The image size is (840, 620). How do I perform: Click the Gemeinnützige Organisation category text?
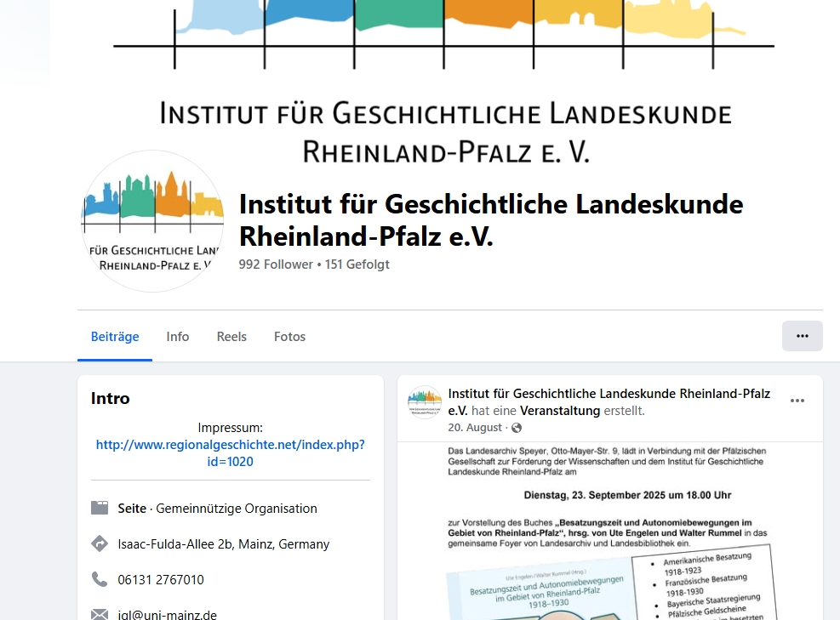[237, 508]
